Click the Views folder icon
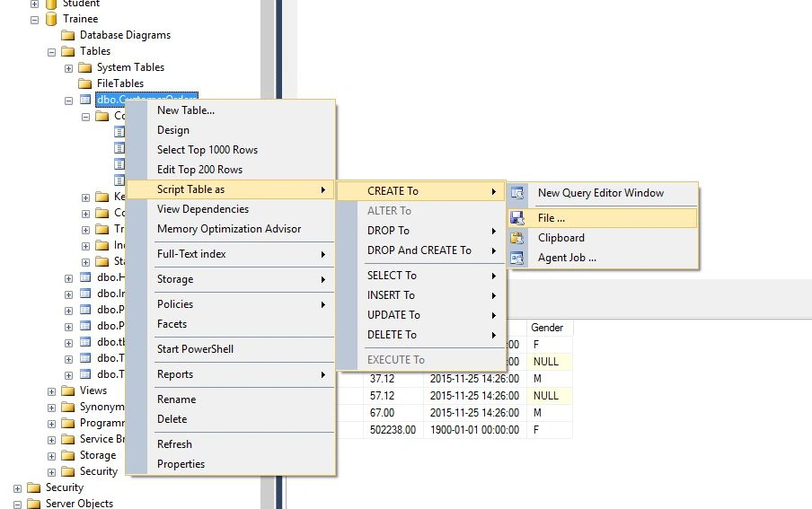 click(68, 391)
